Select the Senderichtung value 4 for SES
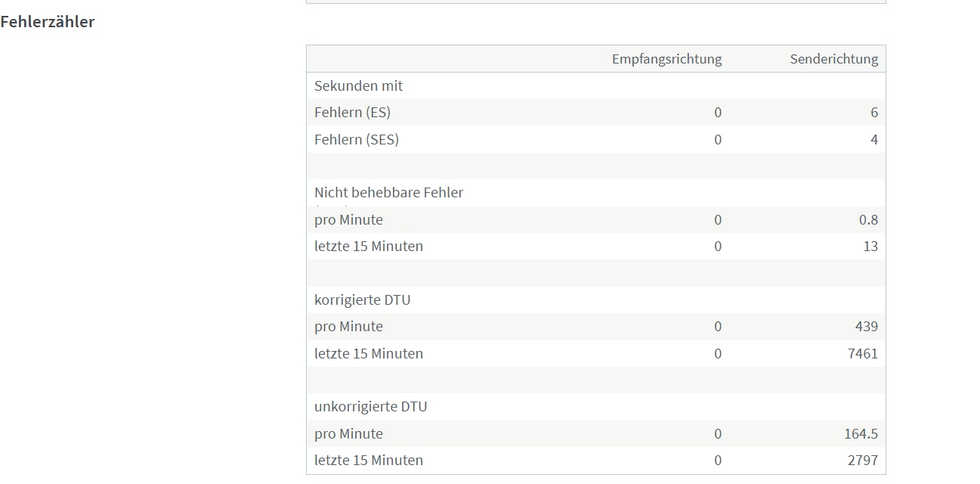 [874, 140]
